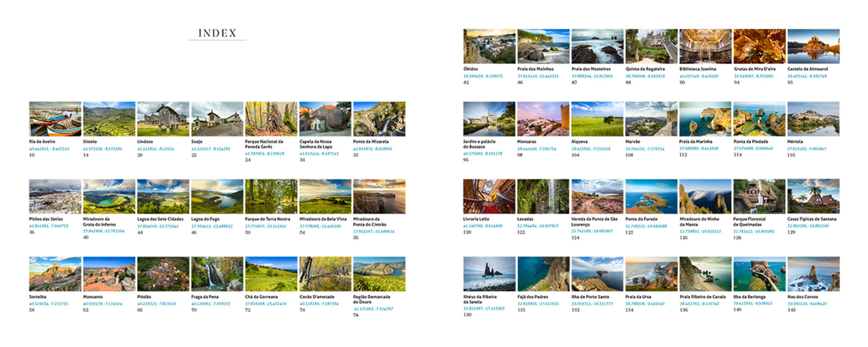
Task: Select the Lagoa do Fogo photo
Action: click(x=217, y=196)
